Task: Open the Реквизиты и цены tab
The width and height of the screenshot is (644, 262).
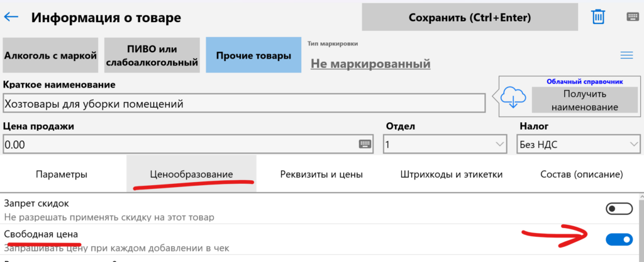Action: (x=321, y=174)
